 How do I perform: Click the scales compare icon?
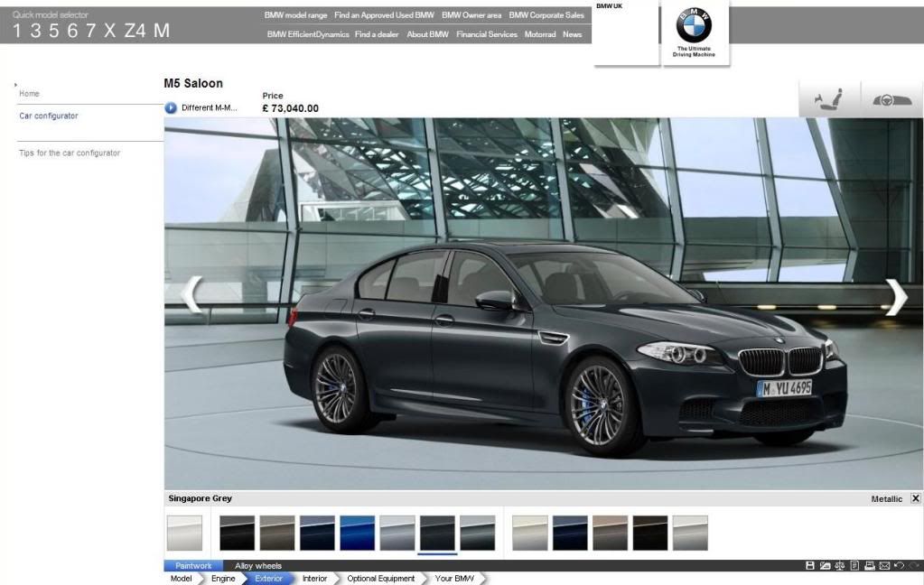click(x=839, y=565)
